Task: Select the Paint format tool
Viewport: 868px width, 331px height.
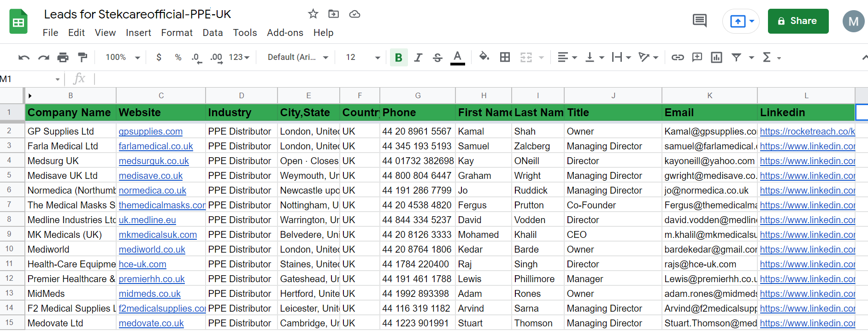Action: coord(83,57)
